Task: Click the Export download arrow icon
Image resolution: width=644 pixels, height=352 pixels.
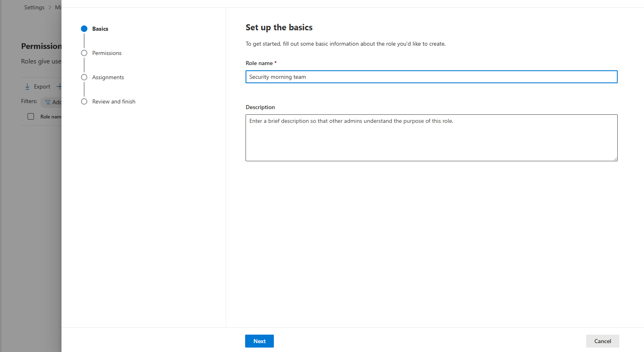Action: tap(28, 86)
